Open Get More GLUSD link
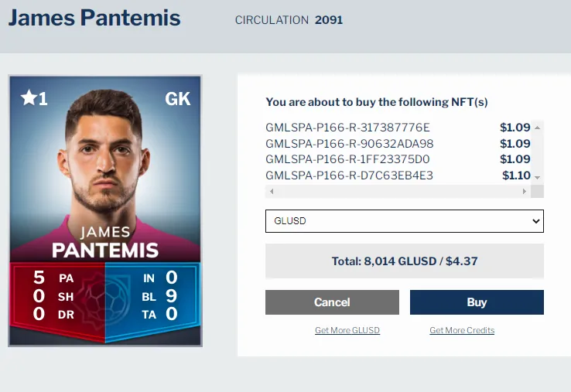The width and height of the screenshot is (571, 392). [x=347, y=330]
